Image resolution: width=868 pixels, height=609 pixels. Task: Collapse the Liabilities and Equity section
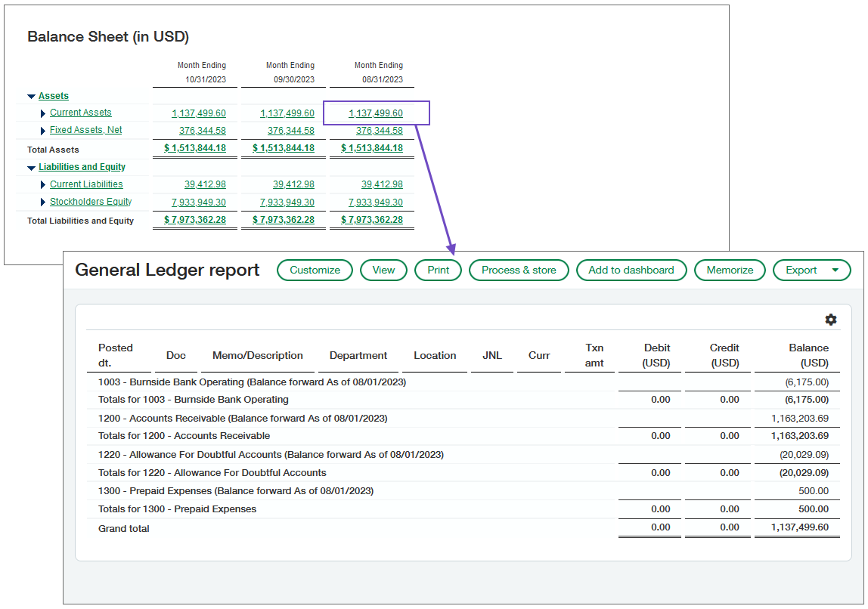point(29,167)
